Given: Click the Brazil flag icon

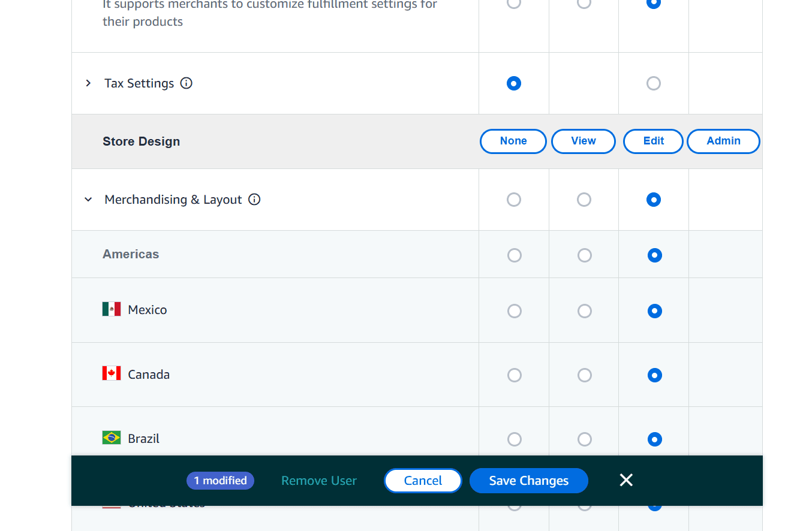Looking at the screenshot, I should point(112,438).
